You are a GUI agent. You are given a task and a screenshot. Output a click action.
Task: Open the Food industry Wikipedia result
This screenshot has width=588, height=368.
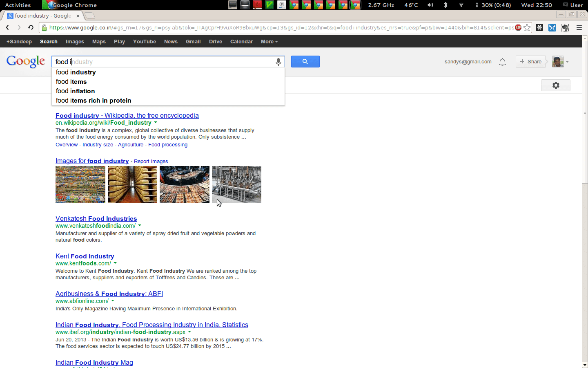coord(127,116)
